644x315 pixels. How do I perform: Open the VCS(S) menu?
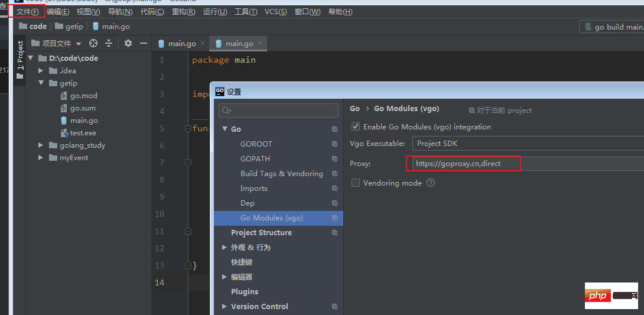coord(275,11)
